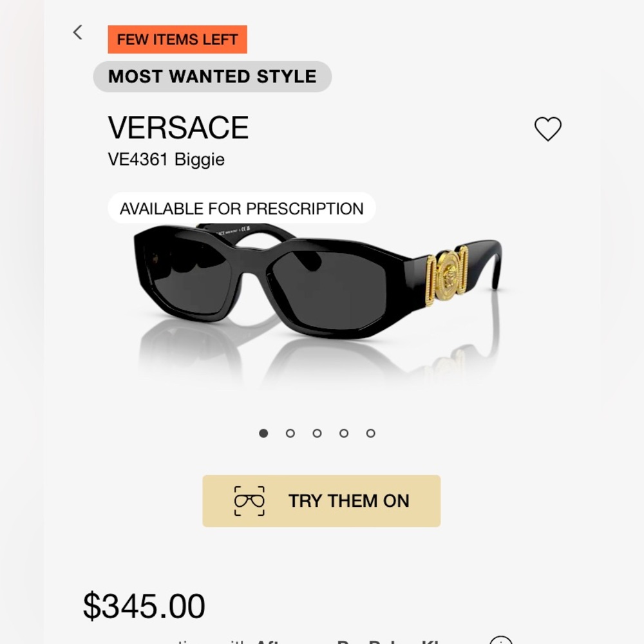
Task: Click the FEW ITEMS LEFT badge
Action: pyautogui.click(x=177, y=39)
